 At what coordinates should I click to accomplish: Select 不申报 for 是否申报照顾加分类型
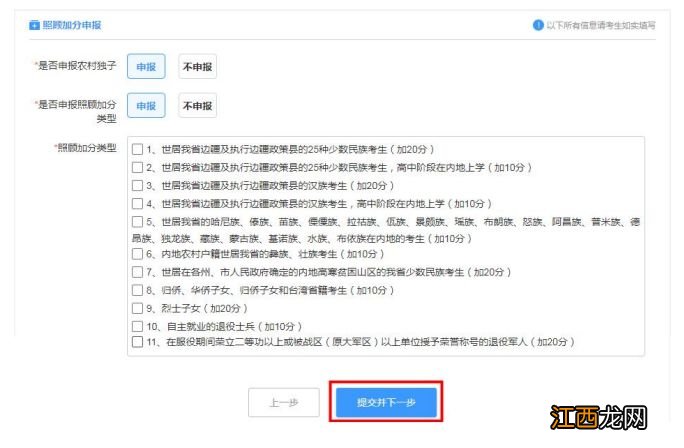[197, 106]
